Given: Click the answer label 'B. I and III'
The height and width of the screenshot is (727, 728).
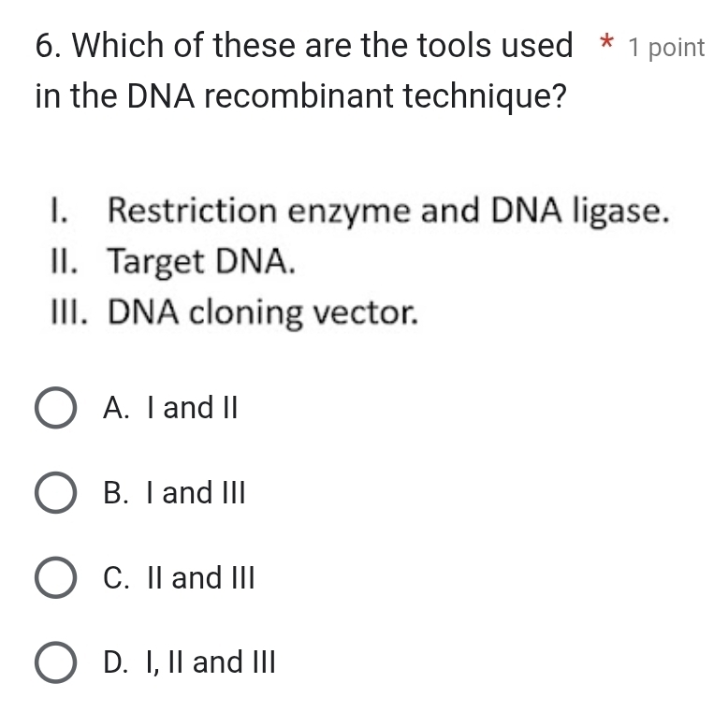Looking at the screenshot, I should tap(175, 492).
